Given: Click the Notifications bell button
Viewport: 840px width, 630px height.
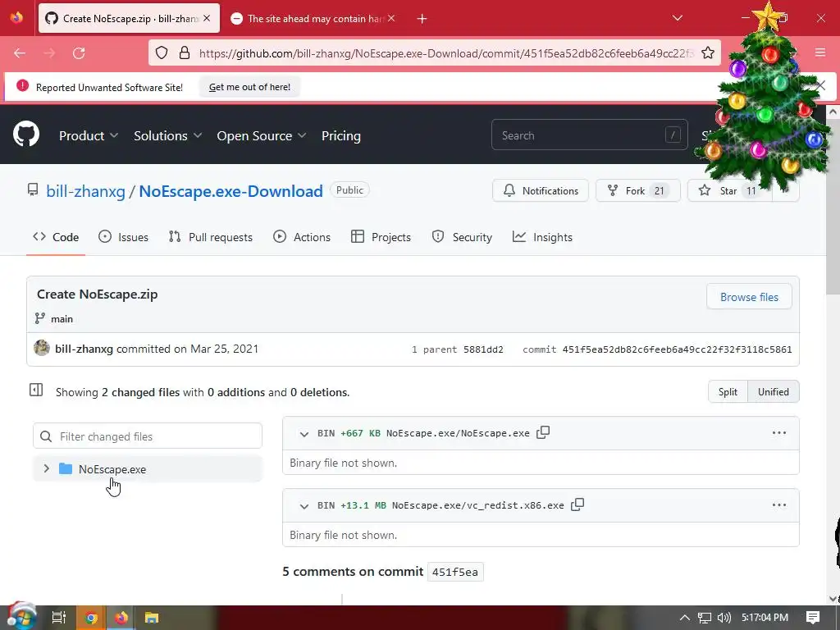Looking at the screenshot, I should click(x=541, y=190).
